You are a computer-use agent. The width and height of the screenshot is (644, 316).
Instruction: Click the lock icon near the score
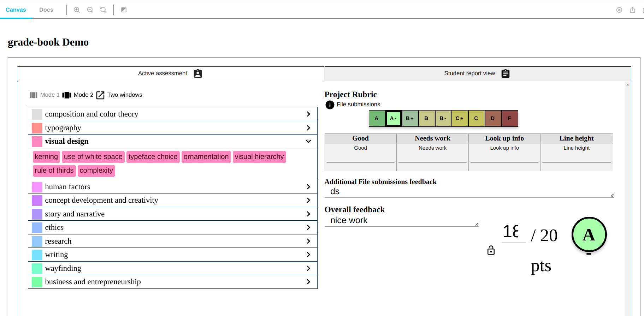pyautogui.click(x=491, y=250)
